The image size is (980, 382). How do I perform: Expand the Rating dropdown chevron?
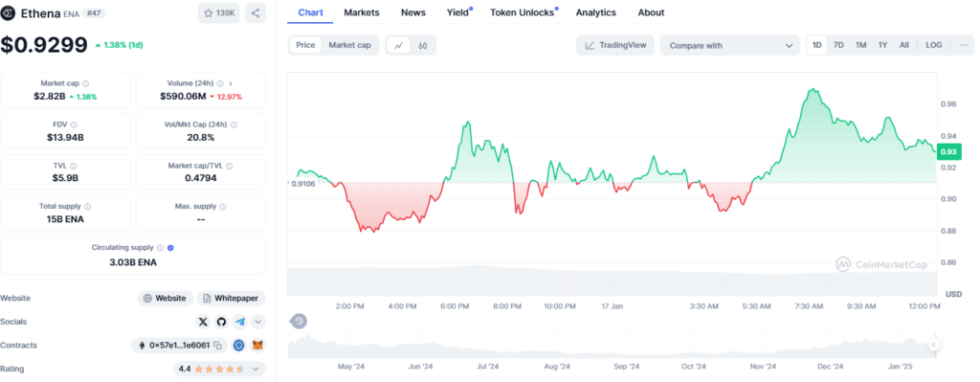pyautogui.click(x=255, y=369)
